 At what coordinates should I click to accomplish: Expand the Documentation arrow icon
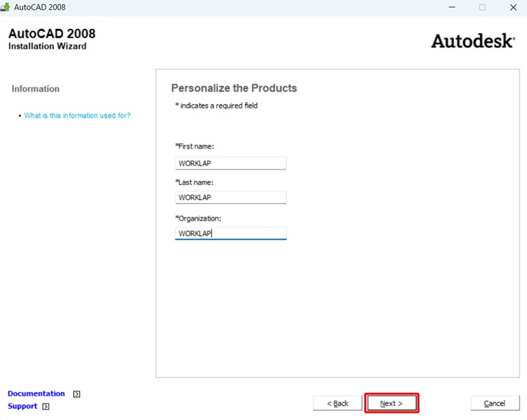(76, 394)
